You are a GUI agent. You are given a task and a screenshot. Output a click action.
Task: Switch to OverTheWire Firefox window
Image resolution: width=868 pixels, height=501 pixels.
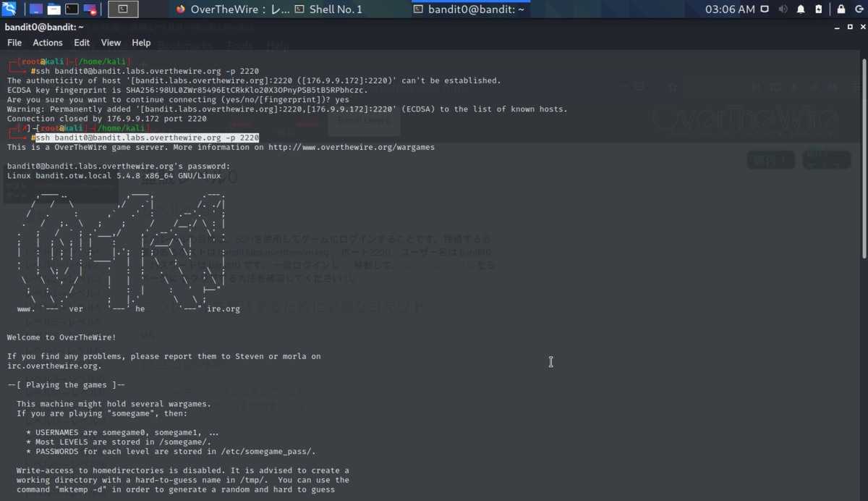point(233,9)
